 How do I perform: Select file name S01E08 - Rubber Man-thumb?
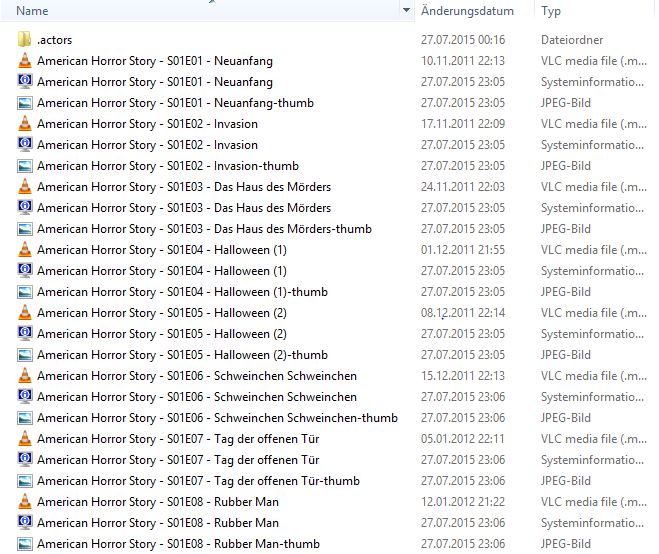[178, 544]
